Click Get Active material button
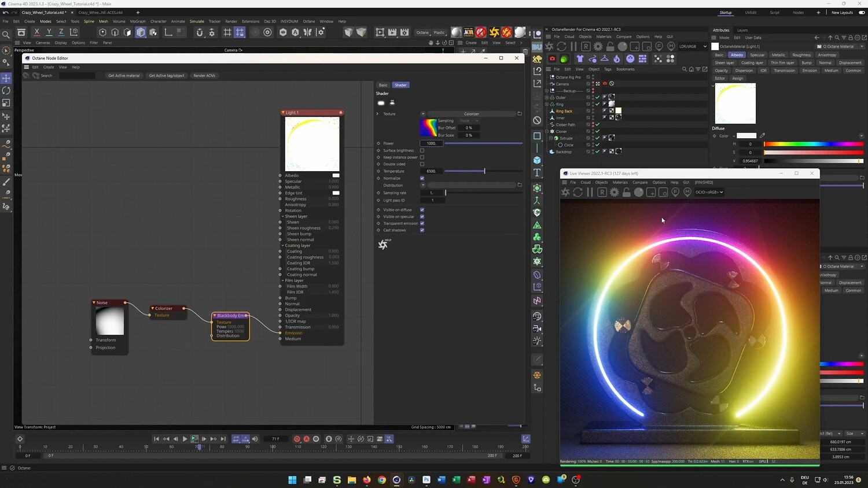 tap(124, 76)
